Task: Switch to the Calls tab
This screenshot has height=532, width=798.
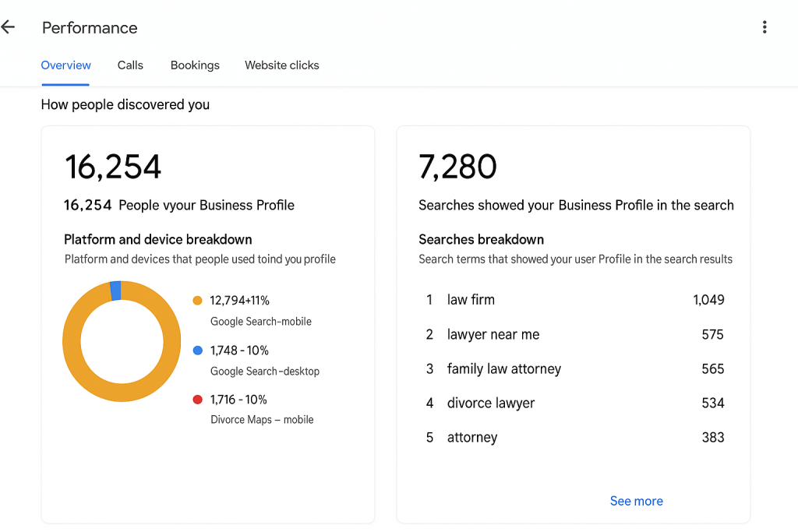Action: (x=130, y=65)
